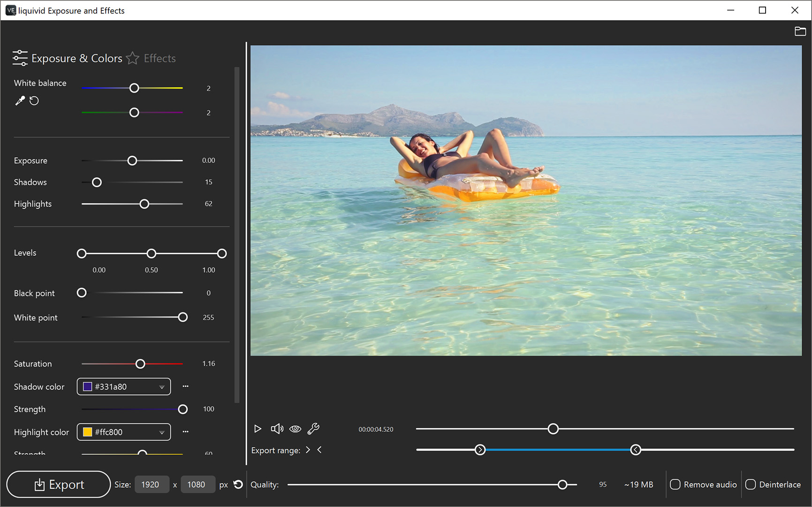Enable the Remove audio option

click(675, 484)
